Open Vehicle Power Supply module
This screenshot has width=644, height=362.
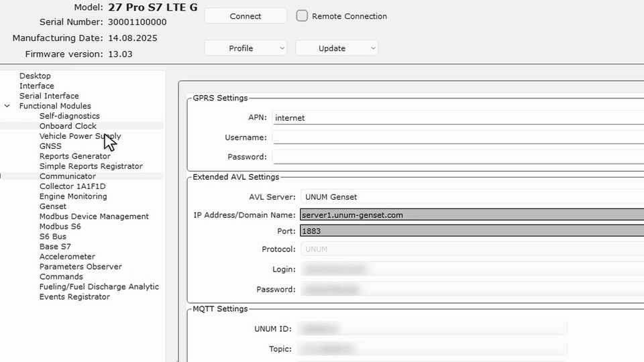pos(80,136)
